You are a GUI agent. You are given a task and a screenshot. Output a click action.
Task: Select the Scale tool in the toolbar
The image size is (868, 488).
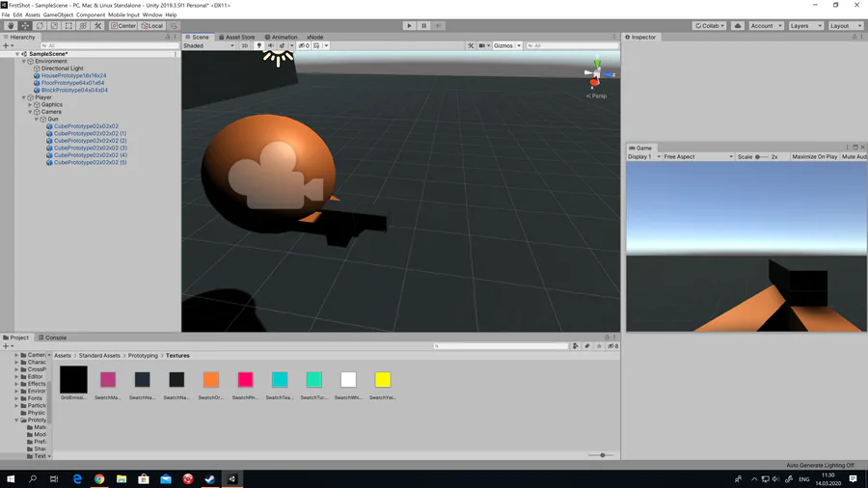(54, 25)
